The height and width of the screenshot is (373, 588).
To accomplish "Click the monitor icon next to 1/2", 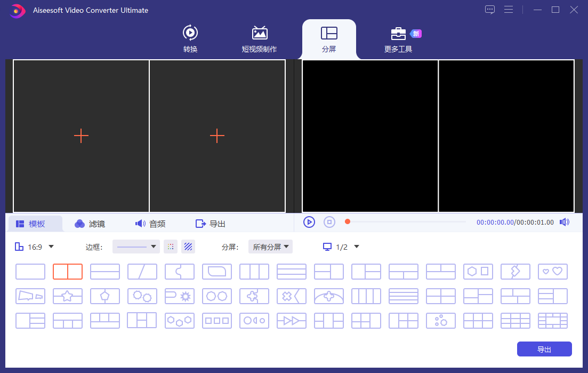I will point(326,247).
